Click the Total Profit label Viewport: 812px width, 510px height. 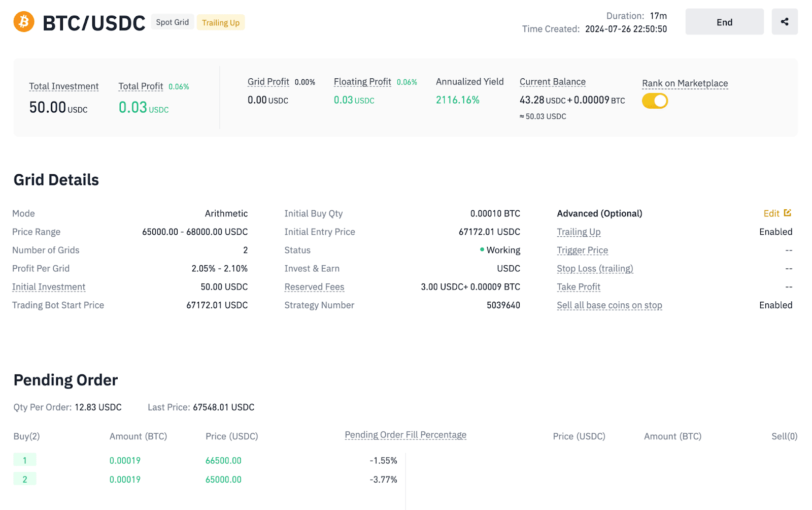141,86
